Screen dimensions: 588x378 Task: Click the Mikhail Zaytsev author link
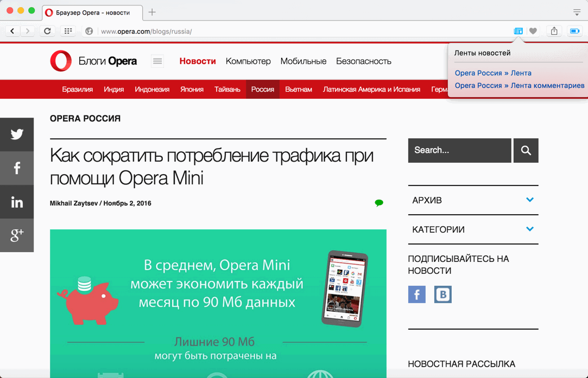[x=73, y=203]
